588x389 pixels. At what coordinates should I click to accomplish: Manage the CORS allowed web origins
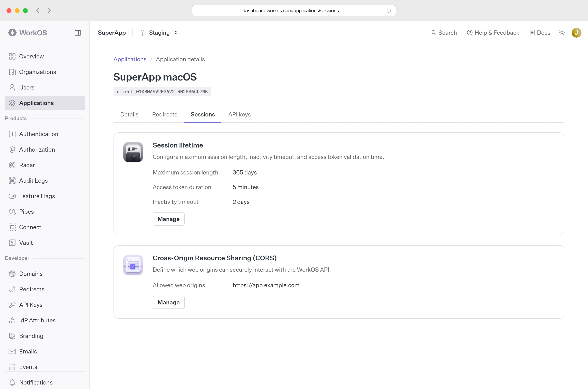169,302
